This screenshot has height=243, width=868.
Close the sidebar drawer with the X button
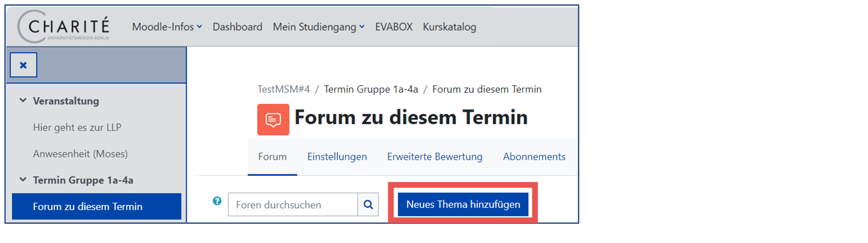(23, 65)
